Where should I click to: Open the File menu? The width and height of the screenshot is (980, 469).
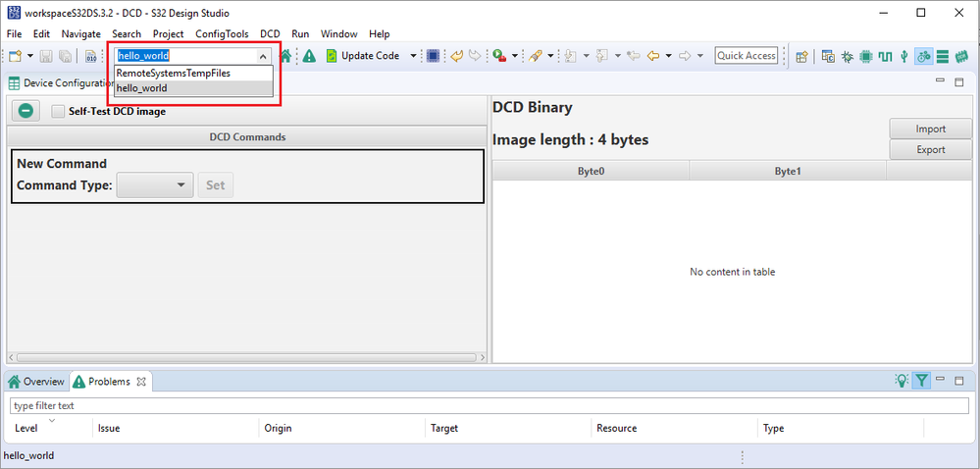pyautogui.click(x=14, y=33)
